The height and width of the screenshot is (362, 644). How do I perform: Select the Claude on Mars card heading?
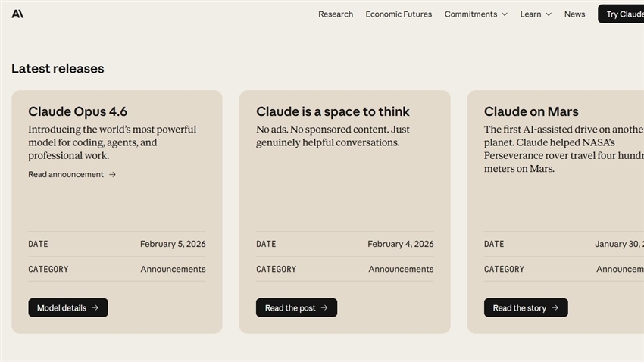click(x=531, y=112)
